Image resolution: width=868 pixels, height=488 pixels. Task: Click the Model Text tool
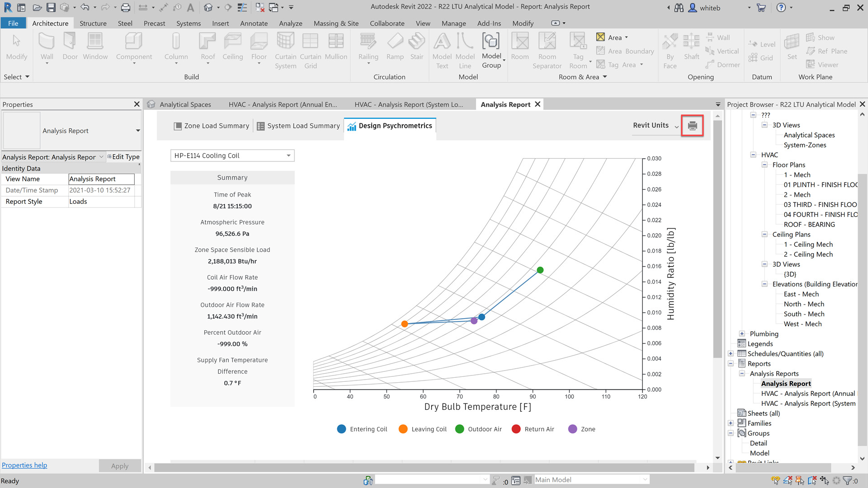point(442,51)
